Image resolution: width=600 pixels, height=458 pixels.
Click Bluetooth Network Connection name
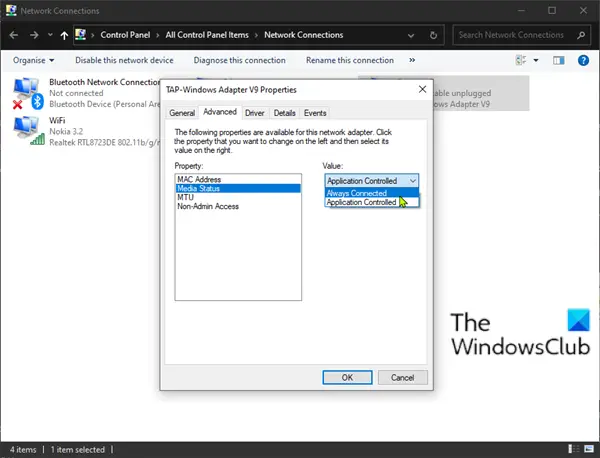[x=104, y=82]
